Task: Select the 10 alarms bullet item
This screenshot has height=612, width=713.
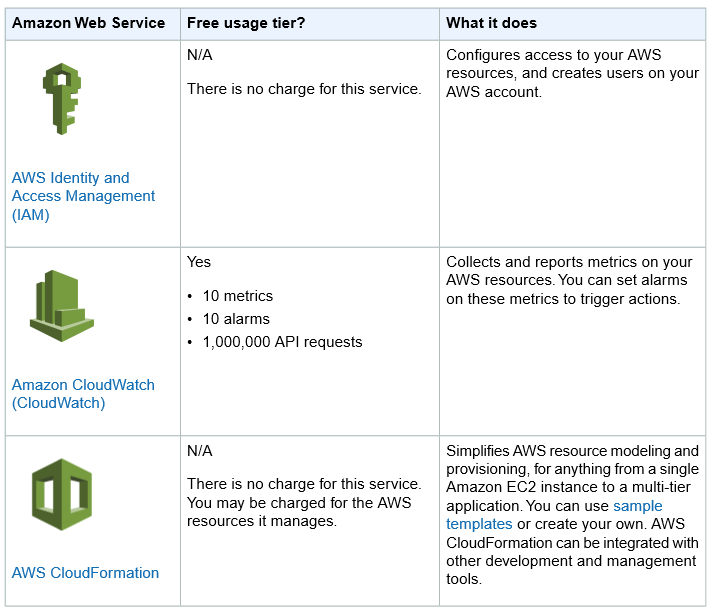Action: (x=236, y=319)
